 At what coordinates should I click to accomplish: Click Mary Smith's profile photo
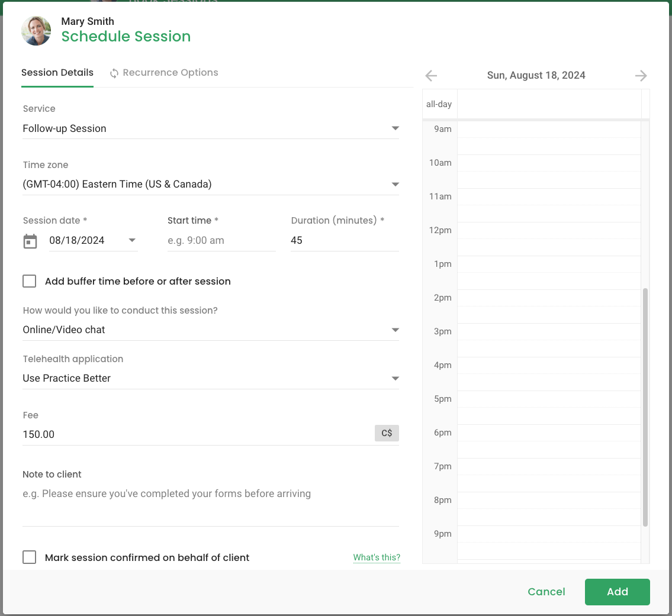point(36,31)
